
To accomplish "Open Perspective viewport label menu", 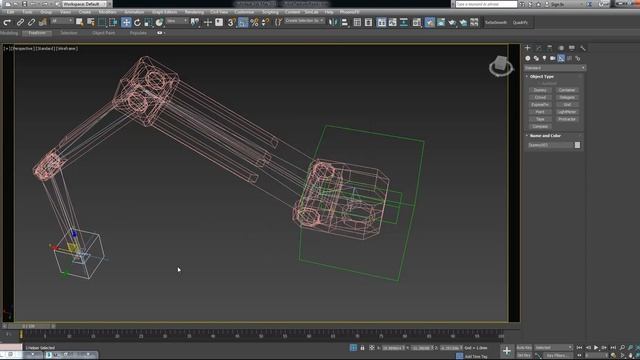I will click(23, 49).
